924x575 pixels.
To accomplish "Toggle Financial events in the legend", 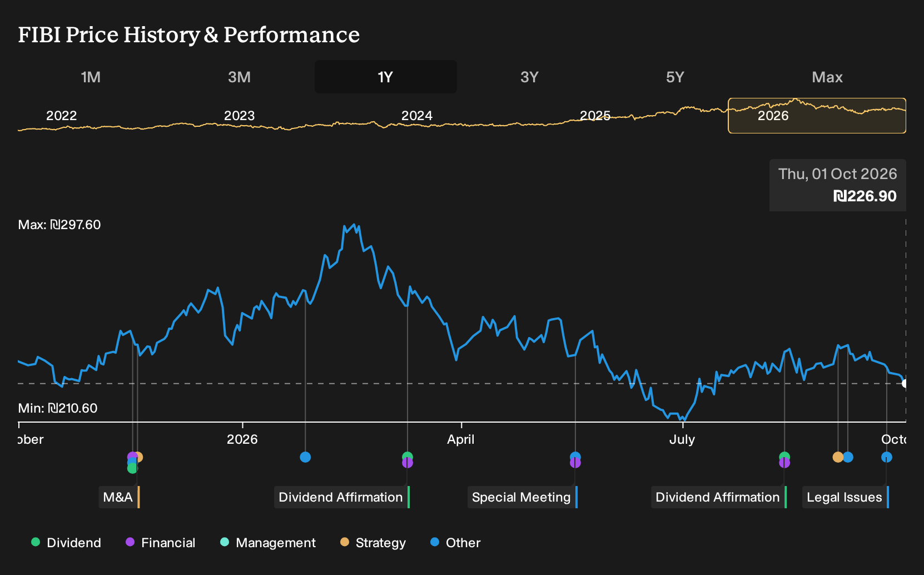I will click(x=161, y=543).
